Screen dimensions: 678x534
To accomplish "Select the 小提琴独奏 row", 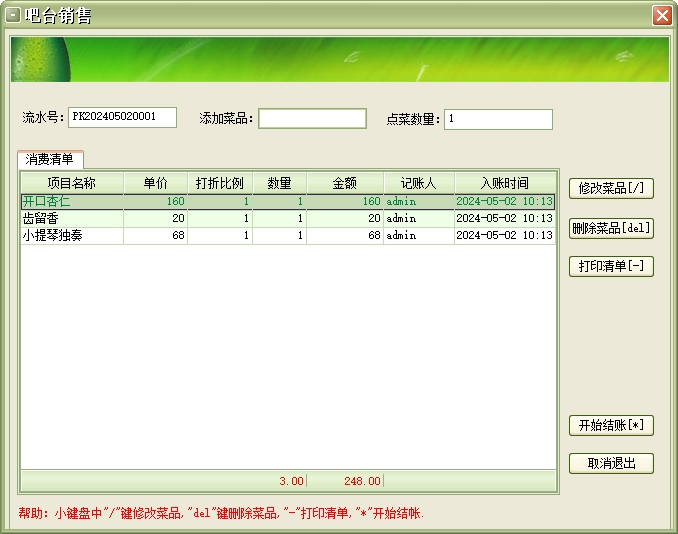I will (72, 235).
